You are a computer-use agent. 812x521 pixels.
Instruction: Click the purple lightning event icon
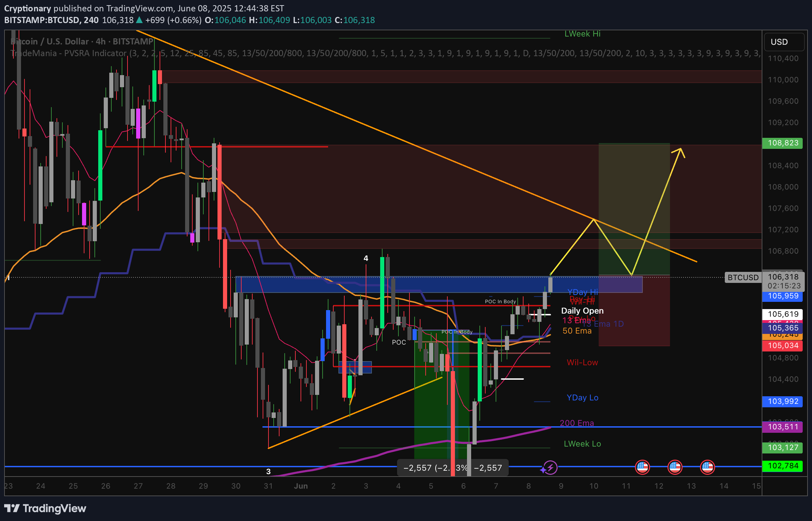[550, 468]
